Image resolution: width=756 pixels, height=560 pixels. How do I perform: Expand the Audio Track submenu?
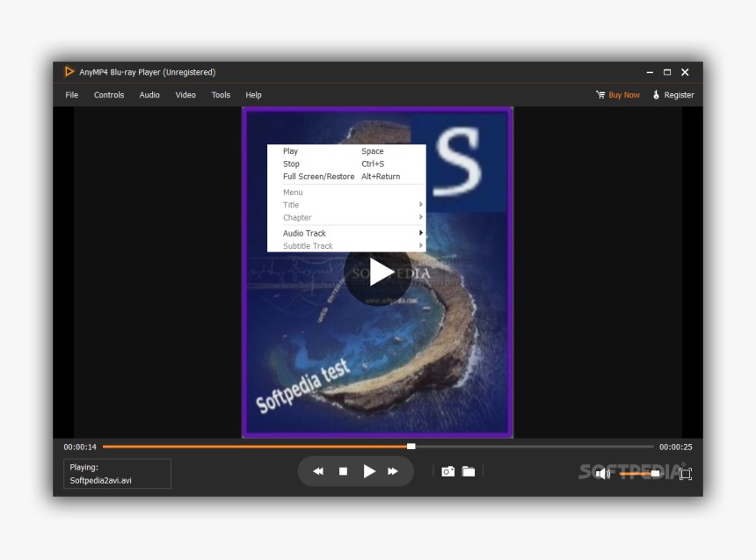[303, 233]
